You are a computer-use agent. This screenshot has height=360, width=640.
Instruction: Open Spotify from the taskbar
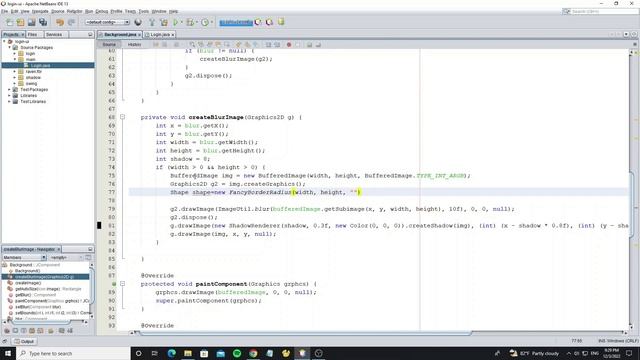(x=237, y=353)
